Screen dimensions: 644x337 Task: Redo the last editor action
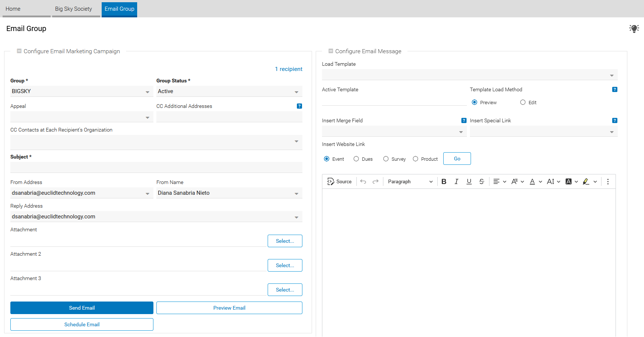tap(376, 181)
